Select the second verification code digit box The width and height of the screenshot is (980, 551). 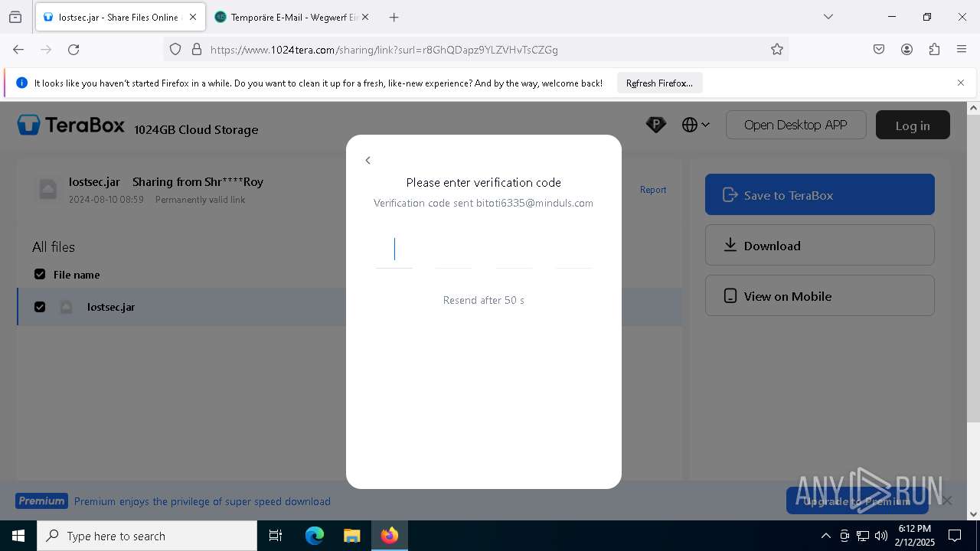tap(453, 249)
